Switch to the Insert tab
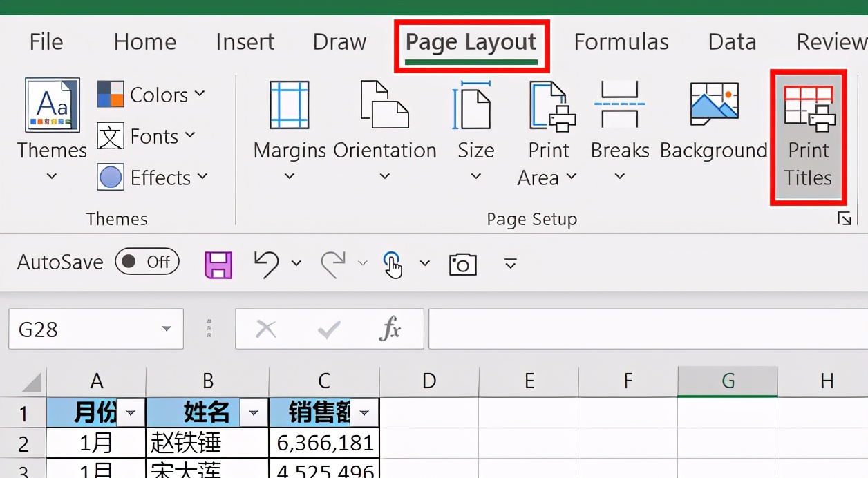Viewport: 868px width, 478px height. (x=245, y=42)
